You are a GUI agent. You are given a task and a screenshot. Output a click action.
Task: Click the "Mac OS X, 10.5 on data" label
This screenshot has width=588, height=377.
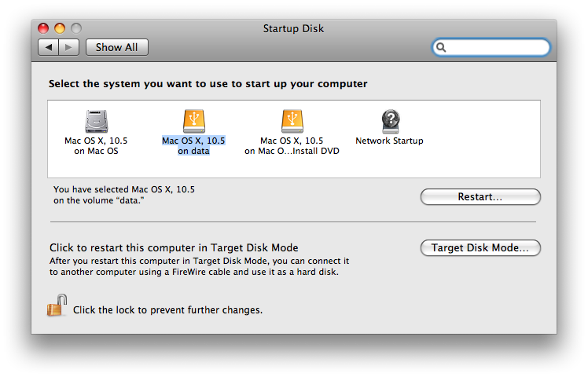pyautogui.click(x=193, y=146)
